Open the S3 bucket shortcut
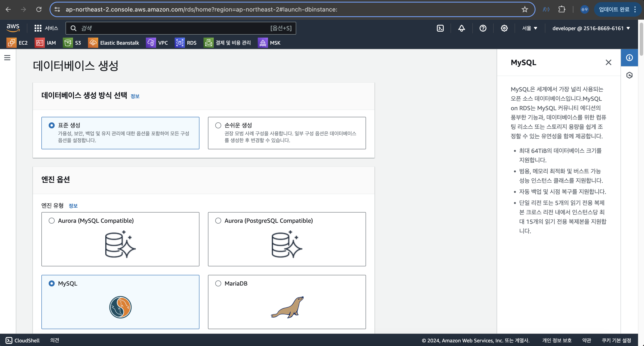The image size is (644, 346). [72, 43]
